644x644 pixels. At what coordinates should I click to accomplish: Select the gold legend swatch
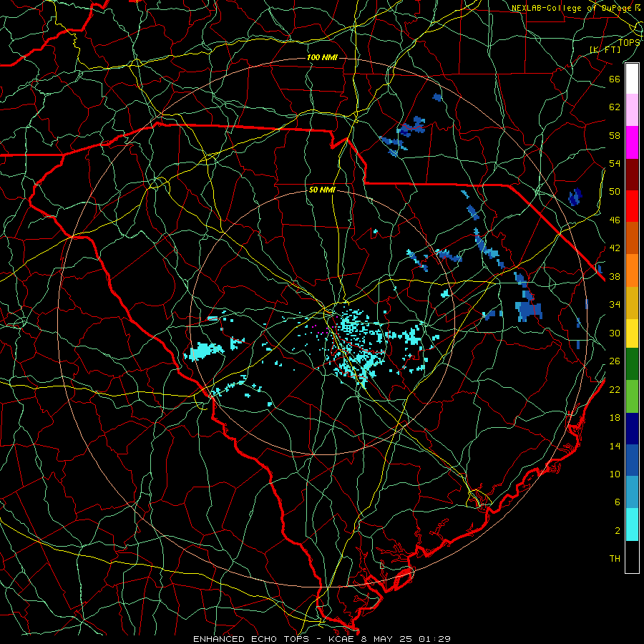coord(632,303)
